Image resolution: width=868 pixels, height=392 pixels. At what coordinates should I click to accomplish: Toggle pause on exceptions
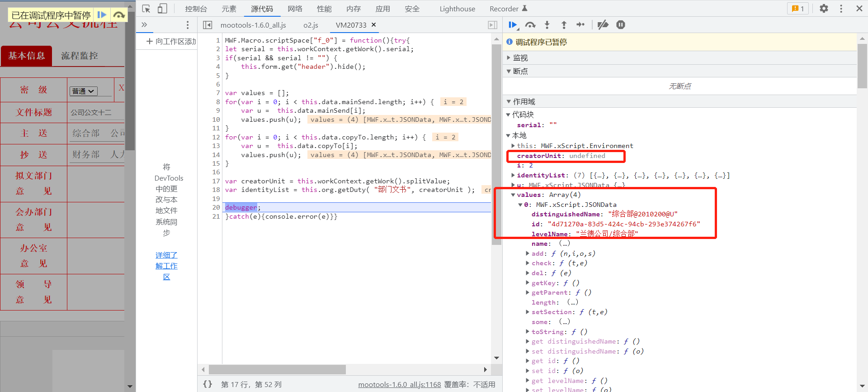(x=621, y=25)
